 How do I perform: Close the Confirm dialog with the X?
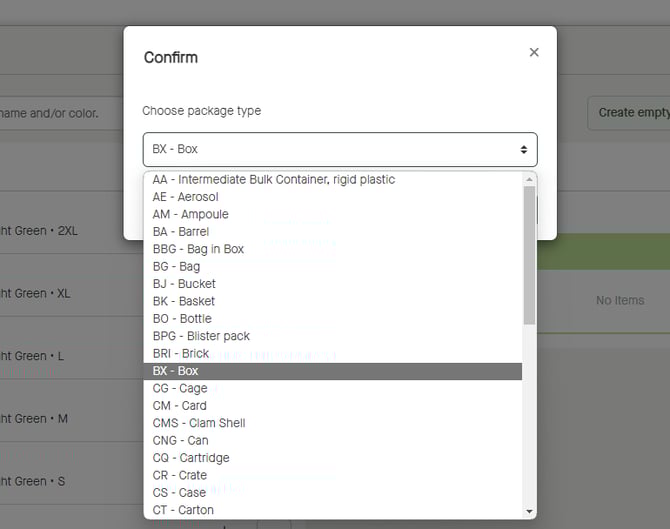[534, 52]
